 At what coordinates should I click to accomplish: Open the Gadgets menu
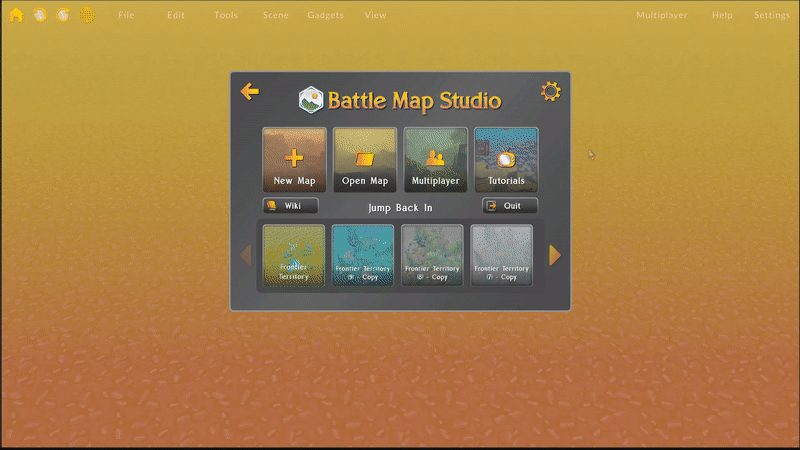click(325, 15)
